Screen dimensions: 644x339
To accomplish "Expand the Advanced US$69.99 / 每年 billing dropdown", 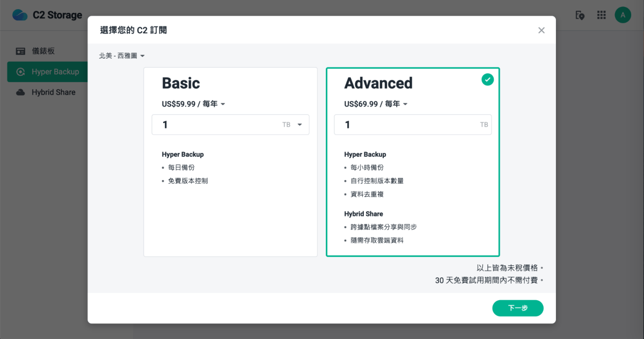I will coord(376,104).
